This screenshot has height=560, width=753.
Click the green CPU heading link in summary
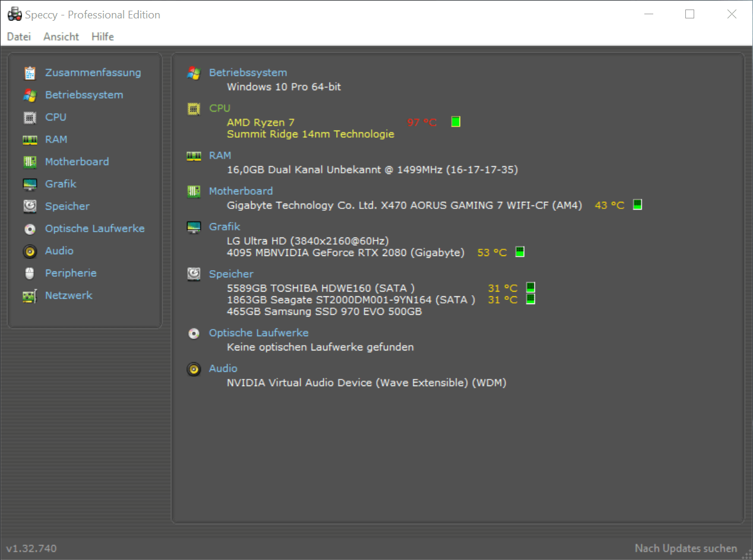point(220,108)
